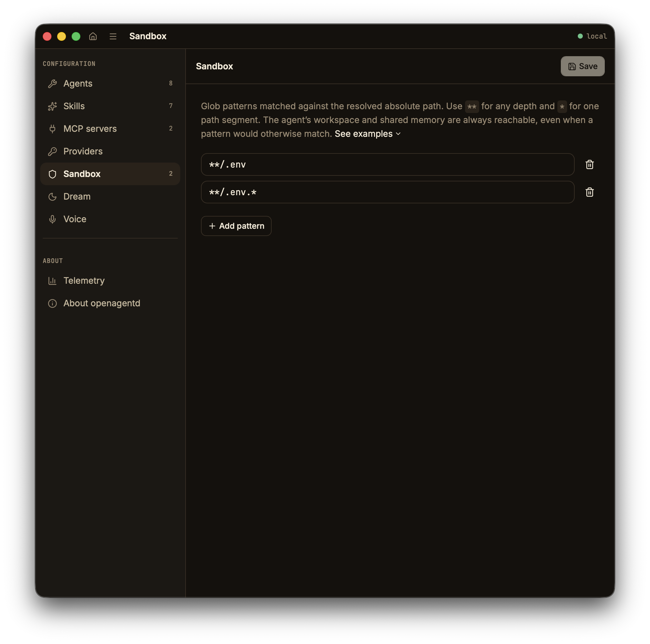Click the green zoom window button

coord(76,36)
